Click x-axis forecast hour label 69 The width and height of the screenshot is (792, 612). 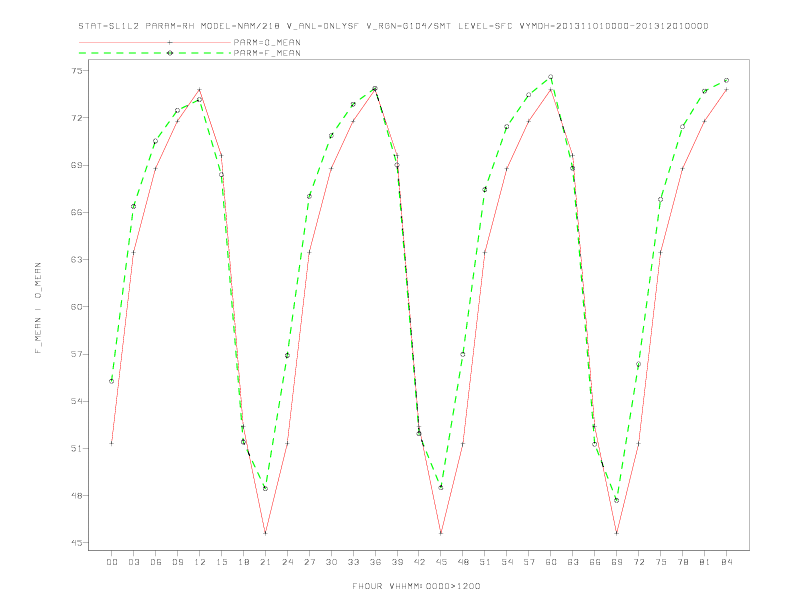[x=617, y=562]
